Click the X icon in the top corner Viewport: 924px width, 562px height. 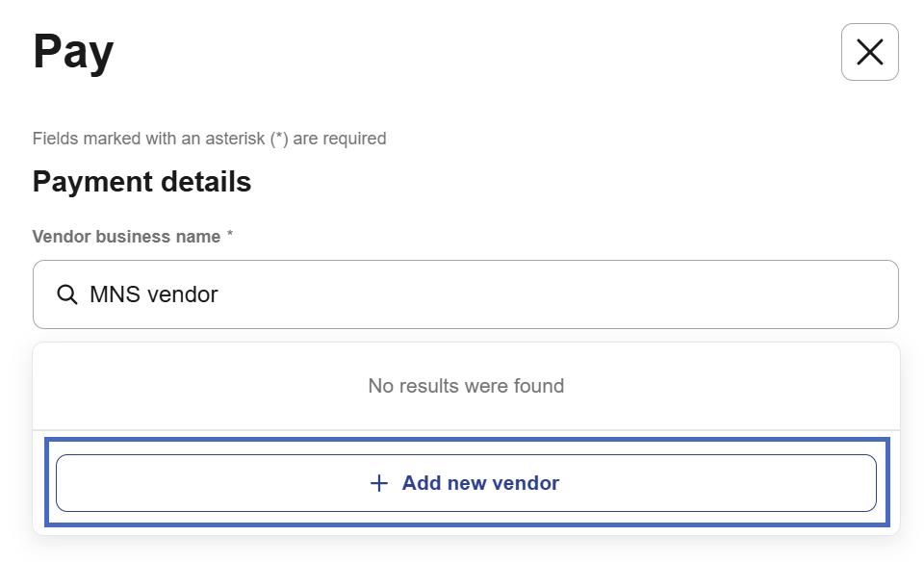(x=869, y=52)
